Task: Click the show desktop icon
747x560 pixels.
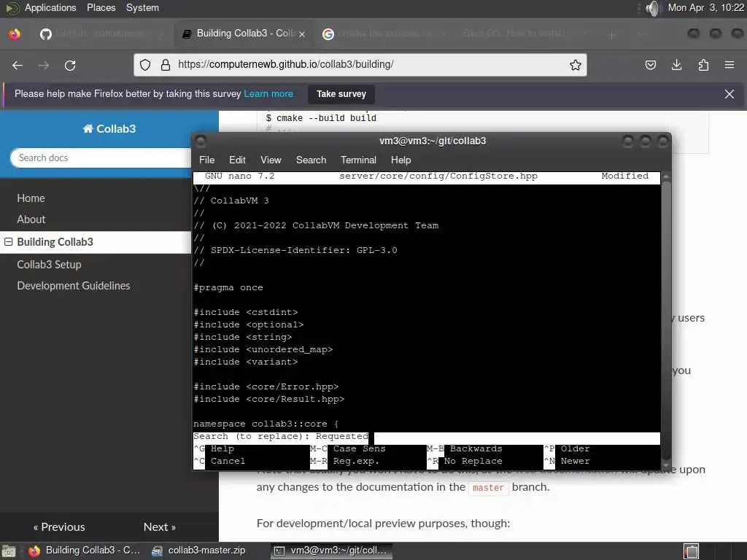Action: point(9,551)
